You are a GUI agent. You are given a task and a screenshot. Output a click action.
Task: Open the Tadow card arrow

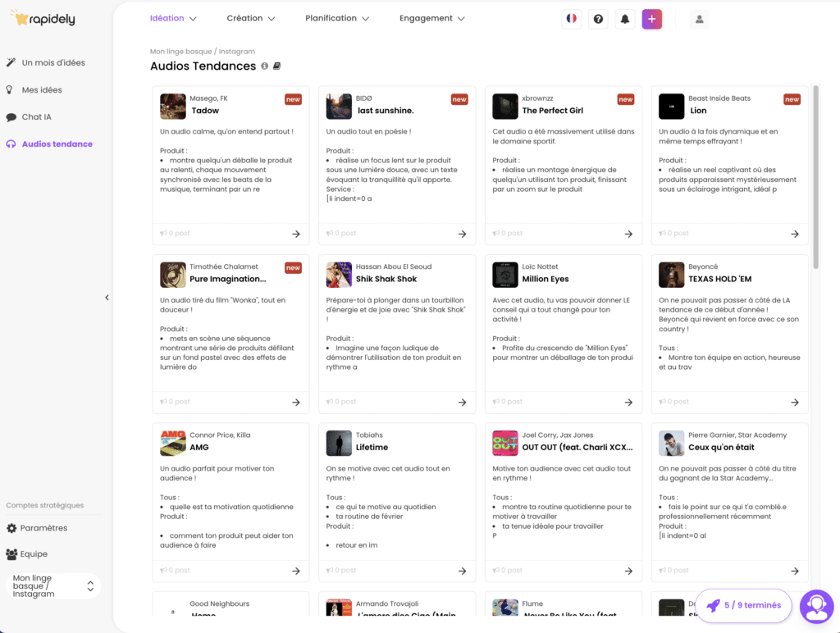pos(295,234)
